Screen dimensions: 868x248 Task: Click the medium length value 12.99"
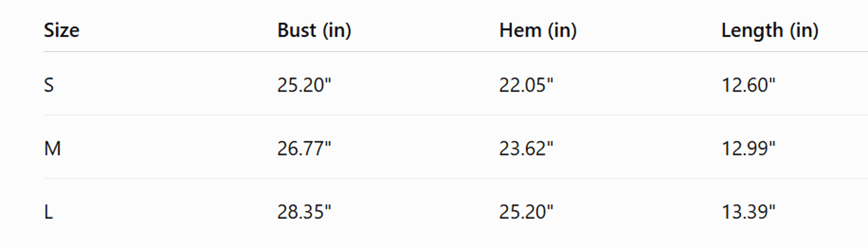pos(748,148)
